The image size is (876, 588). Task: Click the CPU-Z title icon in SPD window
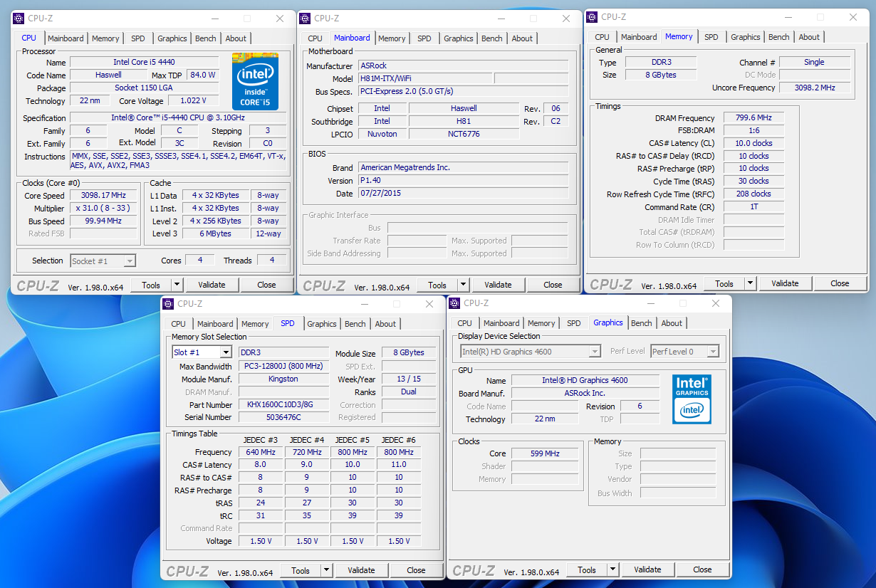[x=168, y=304]
